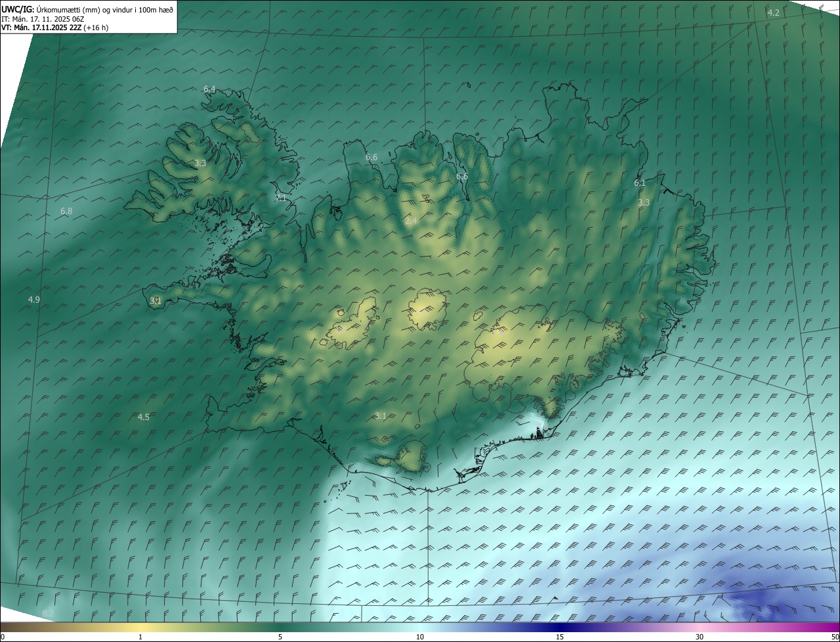Click the 0 label on the color scale
The height and width of the screenshot is (642, 840).
pyautogui.click(x=3, y=637)
